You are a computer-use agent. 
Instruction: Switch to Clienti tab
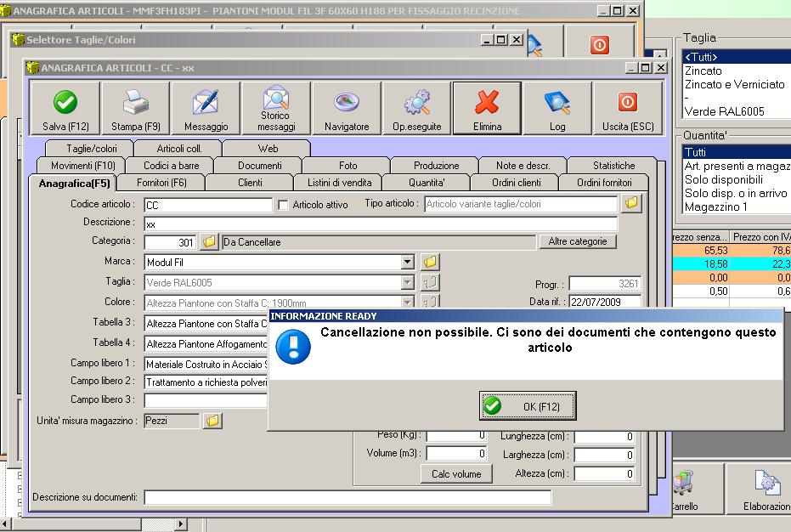point(250,183)
